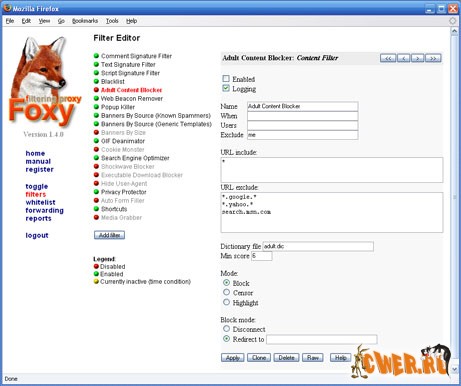This screenshot has width=461, height=386.
Task: Click the throbber activity icon at menu bar end
Action: [x=452, y=21]
